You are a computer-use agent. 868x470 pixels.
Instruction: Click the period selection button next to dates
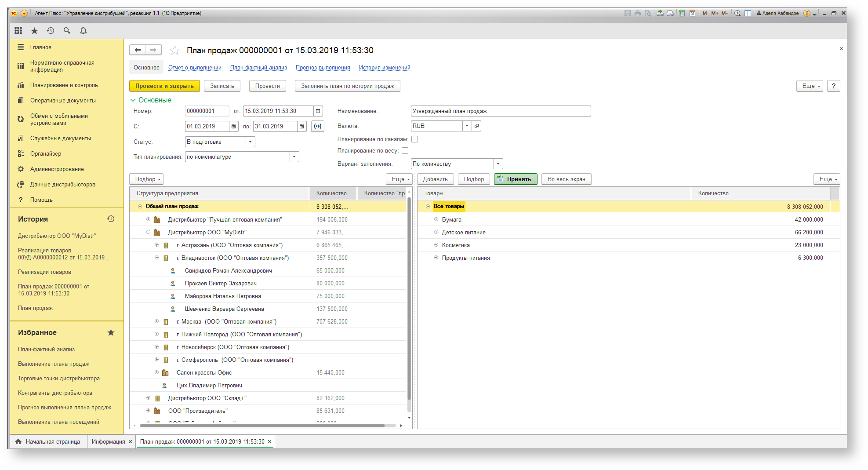(317, 126)
